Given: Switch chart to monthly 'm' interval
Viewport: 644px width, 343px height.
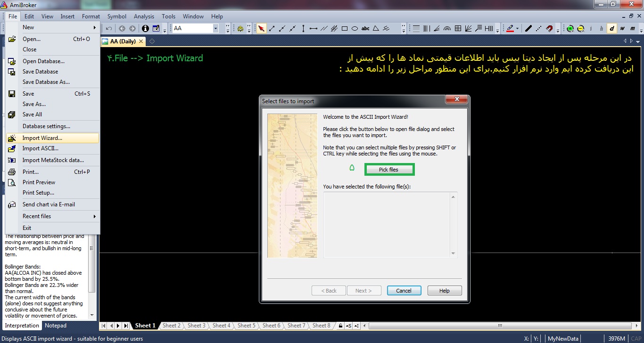Looking at the screenshot, I should 633,28.
